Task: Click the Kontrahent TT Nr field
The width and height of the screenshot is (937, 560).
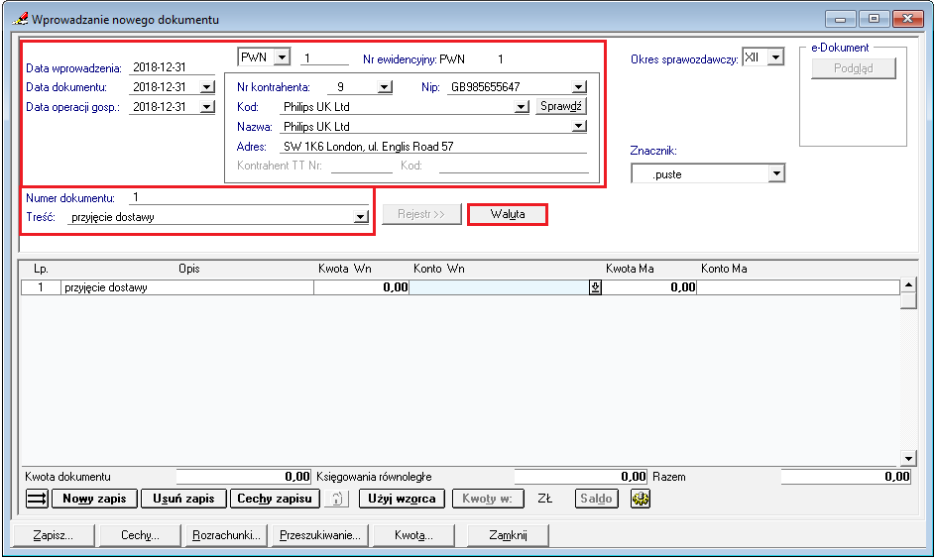Action: 362,166
